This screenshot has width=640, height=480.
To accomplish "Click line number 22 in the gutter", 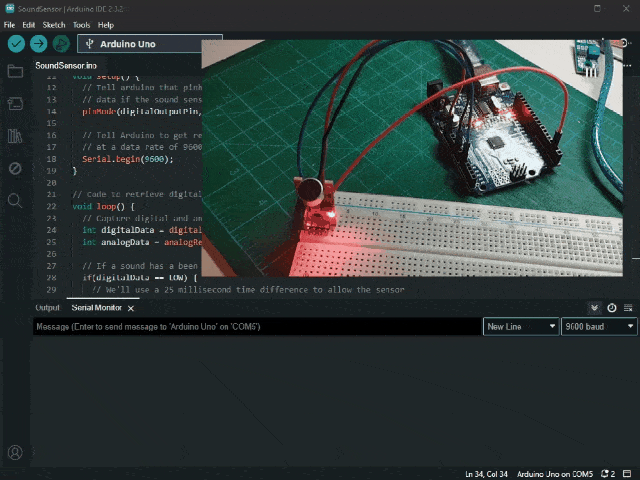I will pos(51,206).
